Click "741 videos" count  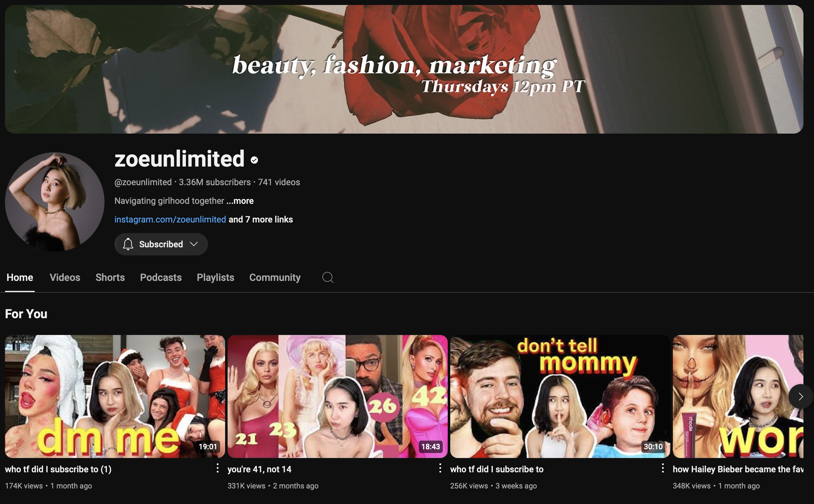[279, 182]
